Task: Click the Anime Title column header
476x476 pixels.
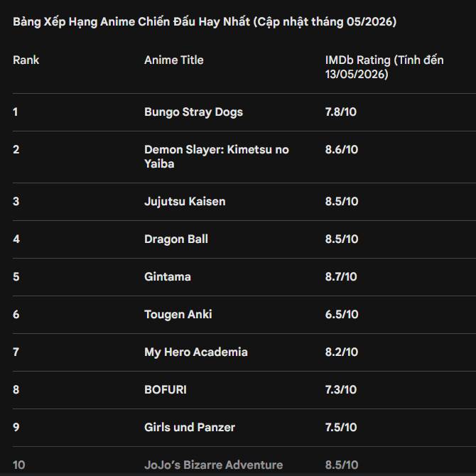Action: tap(173, 60)
